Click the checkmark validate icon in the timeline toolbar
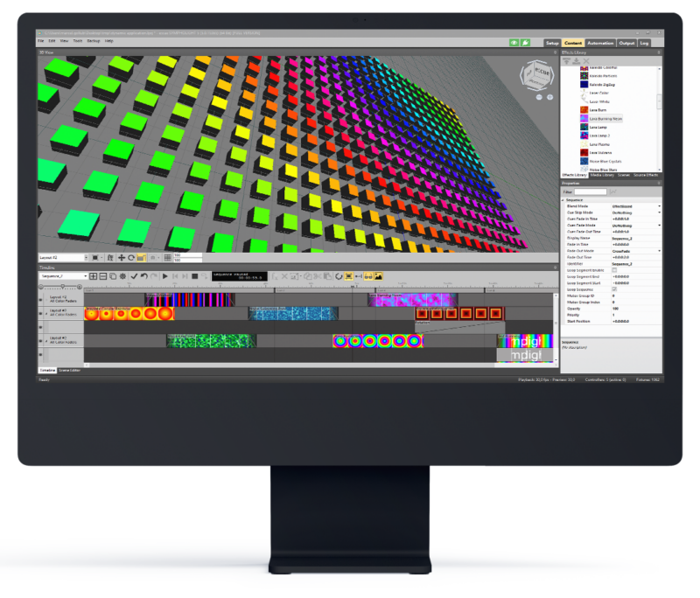The width and height of the screenshot is (700, 598). [136, 276]
